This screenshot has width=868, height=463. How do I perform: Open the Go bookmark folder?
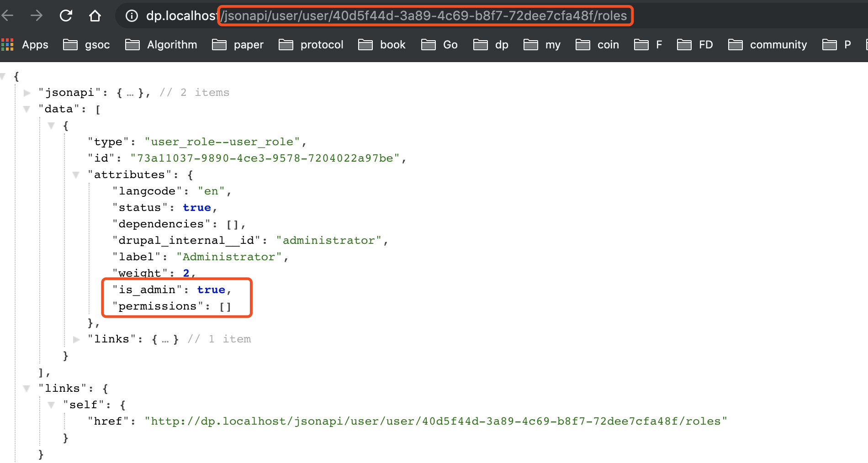(x=439, y=45)
